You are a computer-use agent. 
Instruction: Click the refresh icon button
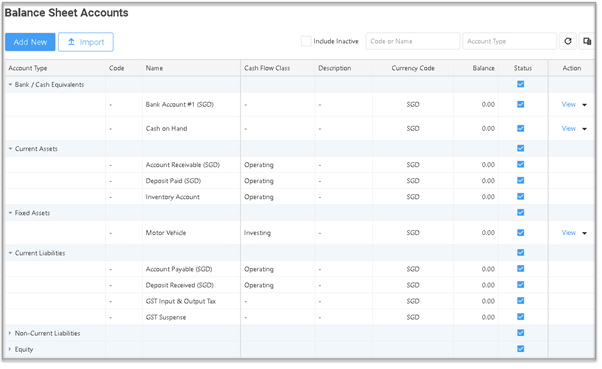(x=568, y=41)
